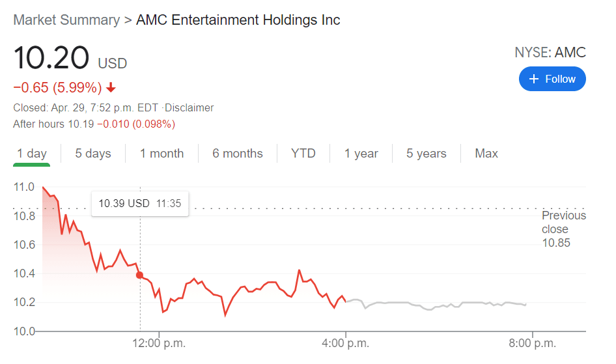Click the 10.39 USD chart tooltip
616x364 pixels.
(x=139, y=203)
